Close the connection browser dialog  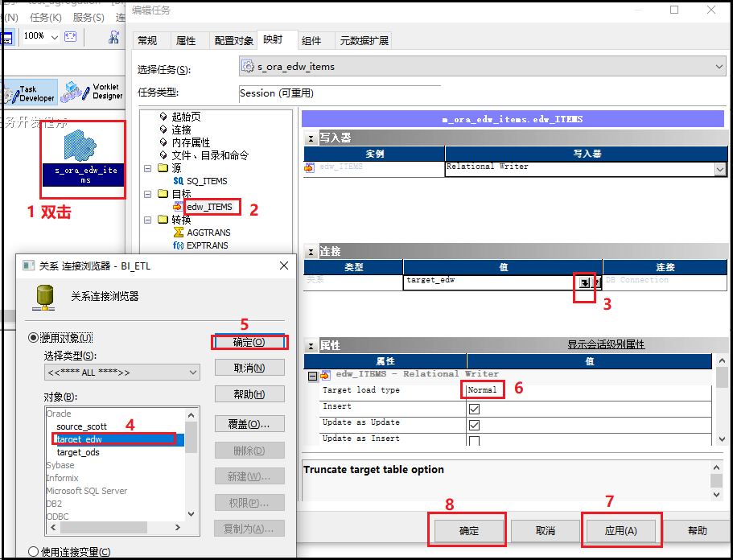click(x=284, y=266)
